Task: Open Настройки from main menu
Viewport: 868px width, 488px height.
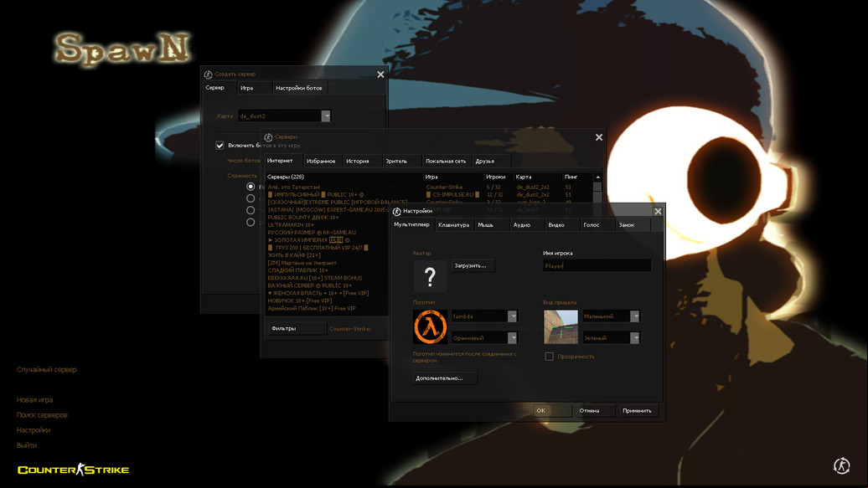Action: point(34,430)
